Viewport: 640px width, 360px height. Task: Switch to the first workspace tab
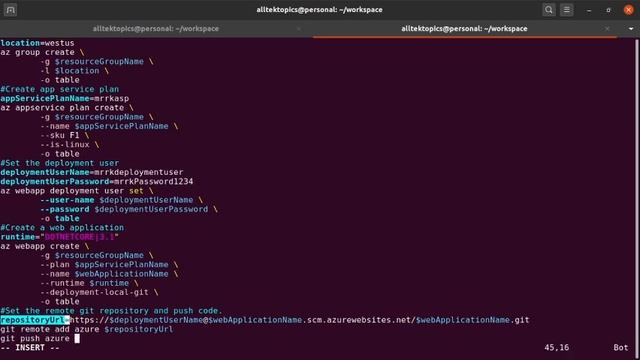[156, 29]
